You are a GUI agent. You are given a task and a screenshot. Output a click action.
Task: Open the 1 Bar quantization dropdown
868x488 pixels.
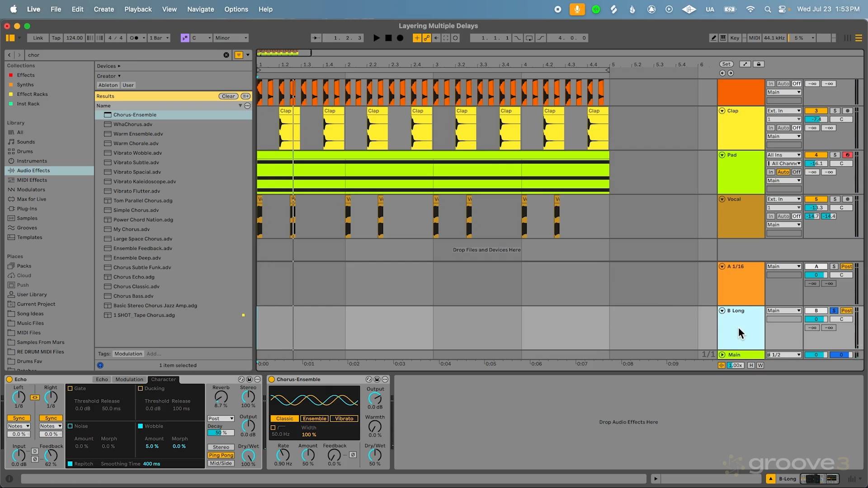pos(159,38)
